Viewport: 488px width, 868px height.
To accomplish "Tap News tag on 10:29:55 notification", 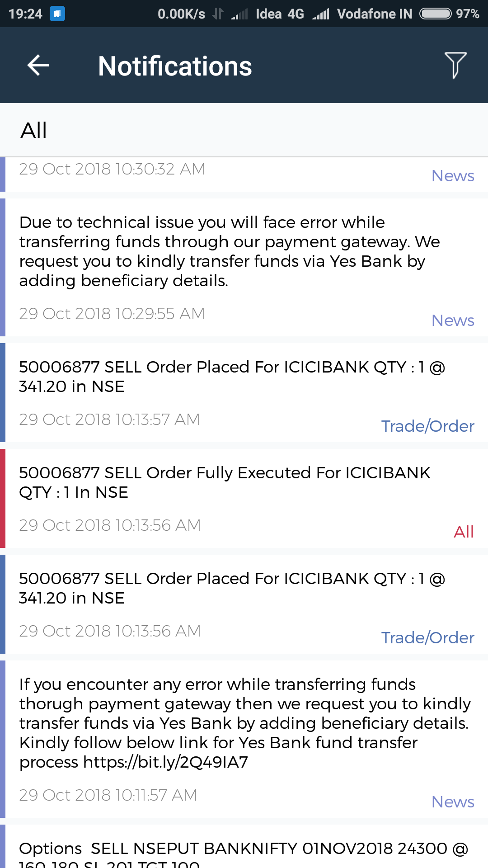I will (453, 321).
